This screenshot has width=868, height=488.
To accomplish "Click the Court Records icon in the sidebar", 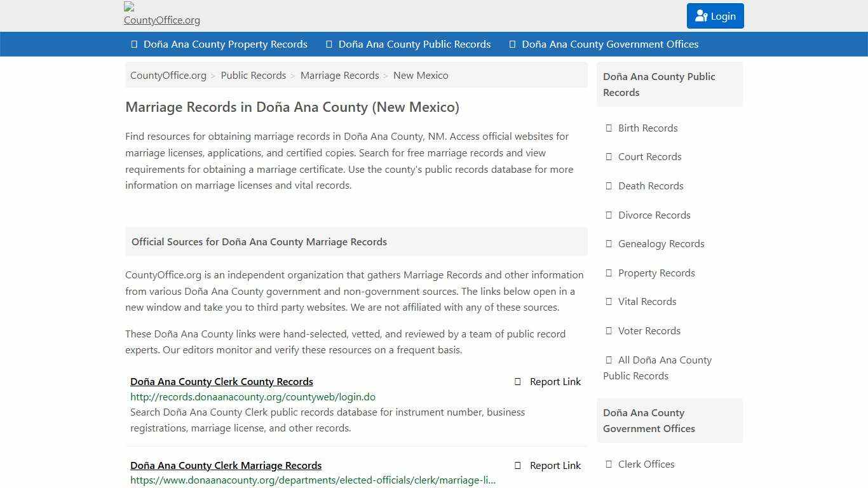I will tap(609, 157).
